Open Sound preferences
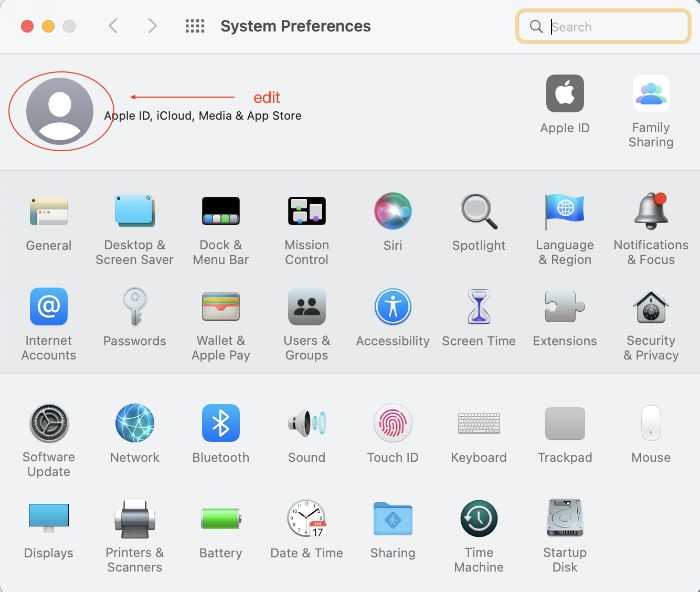Image resolution: width=700 pixels, height=592 pixels. (x=307, y=423)
